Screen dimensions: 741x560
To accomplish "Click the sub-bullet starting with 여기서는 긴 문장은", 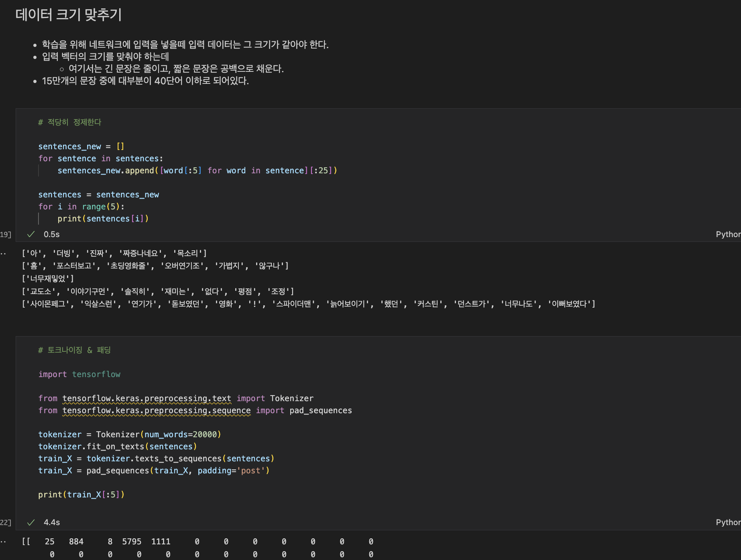I will coord(176,69).
